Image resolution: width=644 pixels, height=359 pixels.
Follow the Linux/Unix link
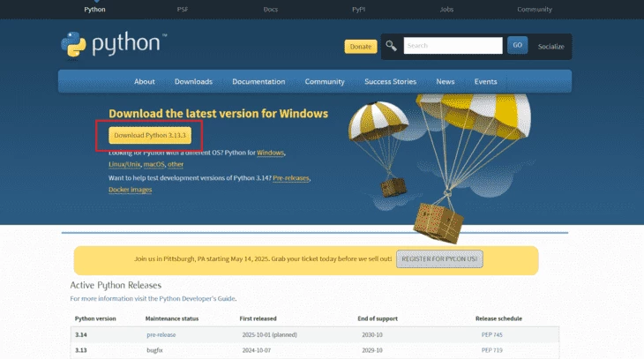124,164
